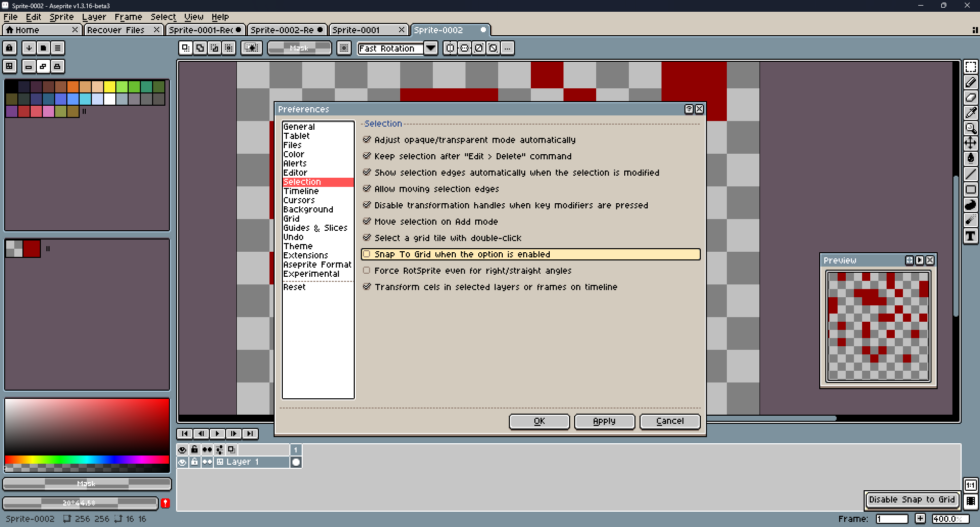
Task: Enable Snap To Grid checkbox
Action: [366, 254]
